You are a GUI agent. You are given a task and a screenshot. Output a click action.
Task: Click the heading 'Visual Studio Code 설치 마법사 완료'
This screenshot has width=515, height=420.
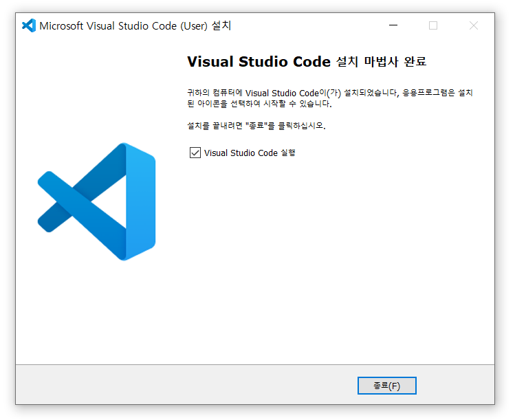point(307,61)
